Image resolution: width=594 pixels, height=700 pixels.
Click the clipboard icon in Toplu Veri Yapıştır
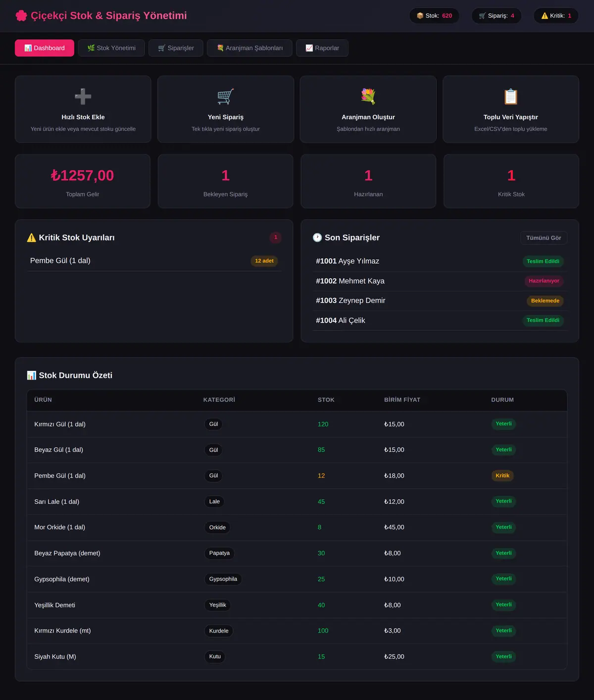coord(511,96)
